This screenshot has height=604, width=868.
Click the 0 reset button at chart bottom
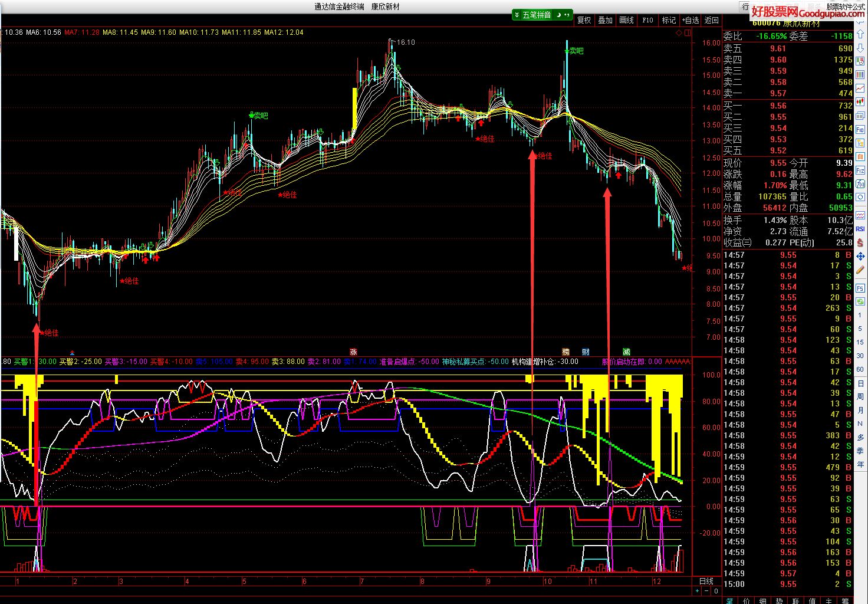click(x=716, y=590)
